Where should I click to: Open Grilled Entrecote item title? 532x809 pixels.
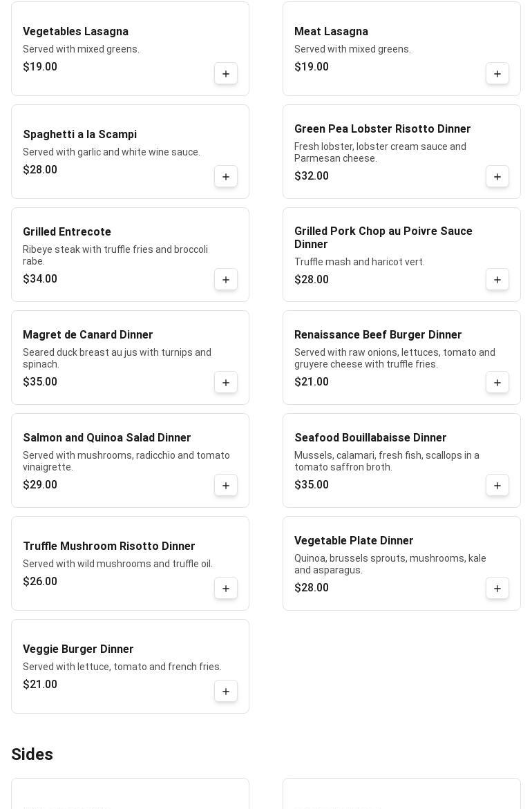[67, 231]
